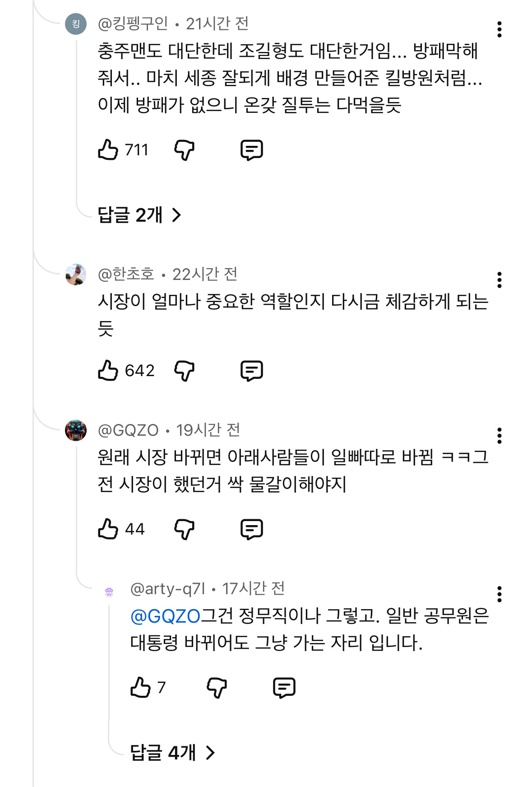Open more options for @GQZO's comment

[499, 436]
